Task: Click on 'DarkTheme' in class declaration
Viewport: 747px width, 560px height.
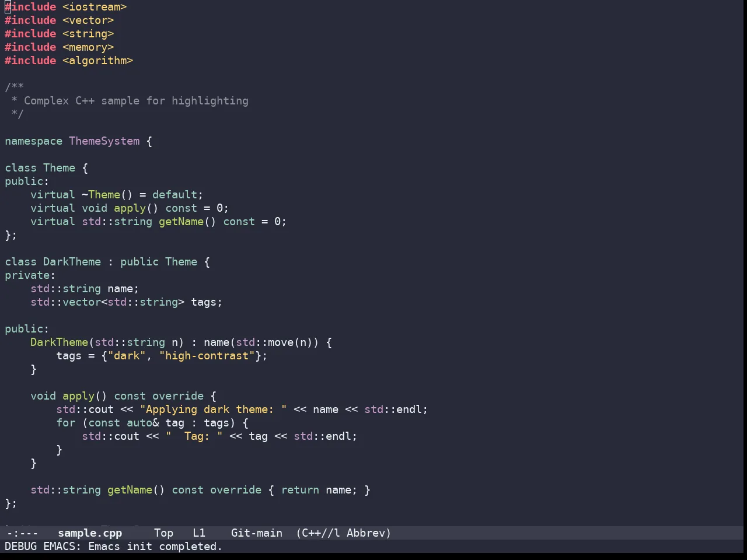Action: (72, 262)
